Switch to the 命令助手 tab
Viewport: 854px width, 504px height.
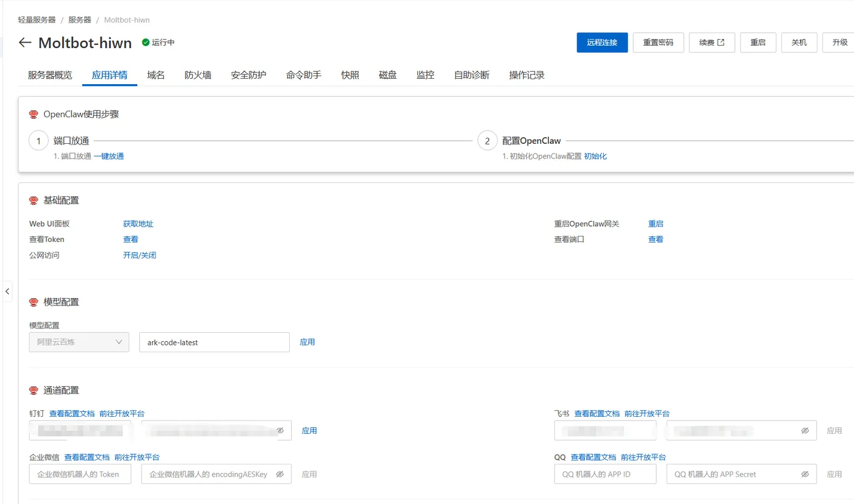(x=304, y=75)
